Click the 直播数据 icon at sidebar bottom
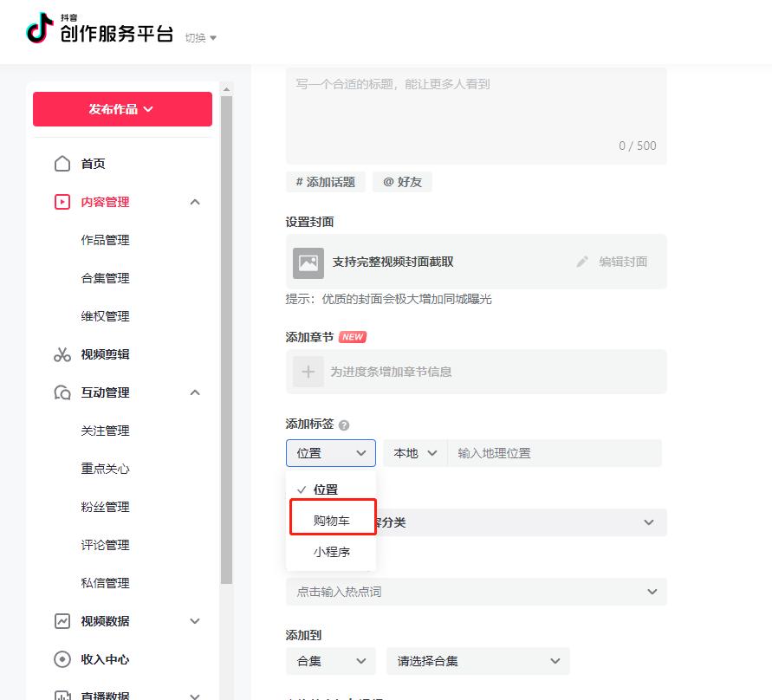 (62, 693)
